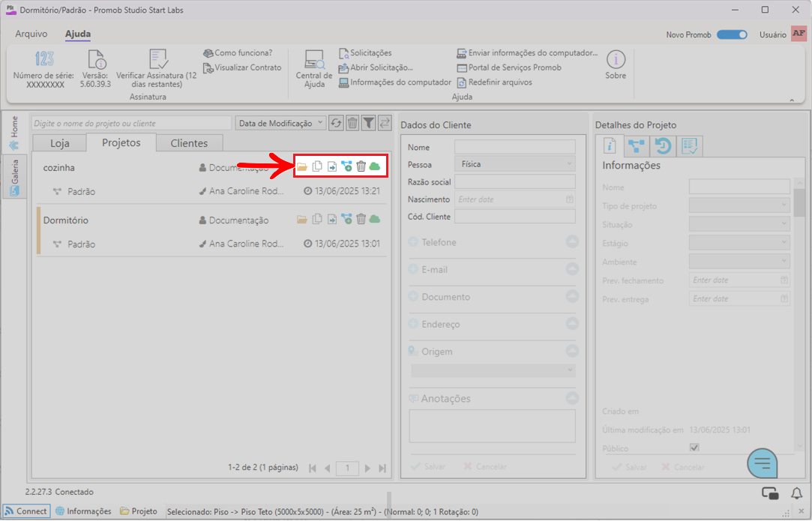Open the Tipo de projeto dropdown
Image resolution: width=812 pixels, height=521 pixels.
point(739,205)
